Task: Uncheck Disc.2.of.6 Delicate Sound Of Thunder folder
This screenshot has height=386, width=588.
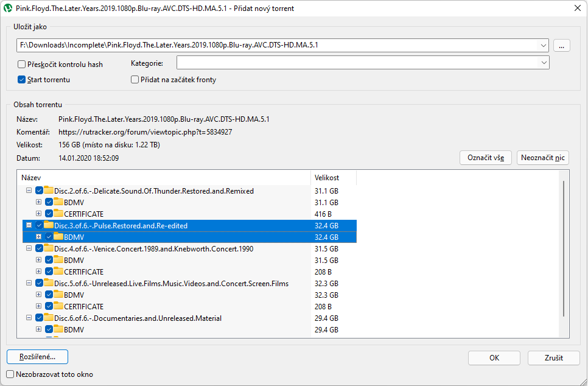Action: point(39,191)
